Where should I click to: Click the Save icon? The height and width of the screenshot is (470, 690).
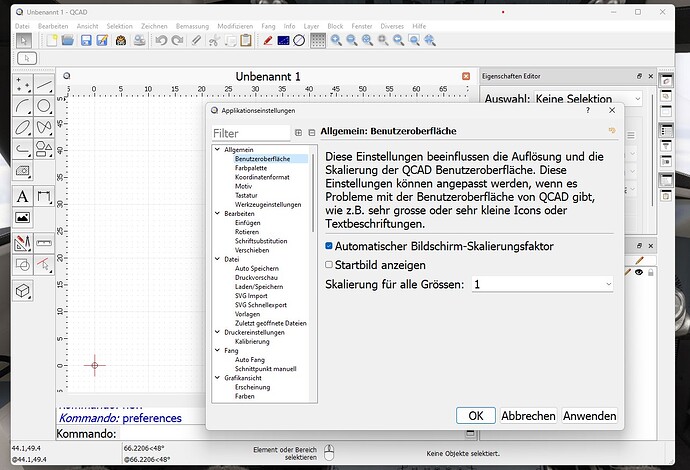coord(86,40)
